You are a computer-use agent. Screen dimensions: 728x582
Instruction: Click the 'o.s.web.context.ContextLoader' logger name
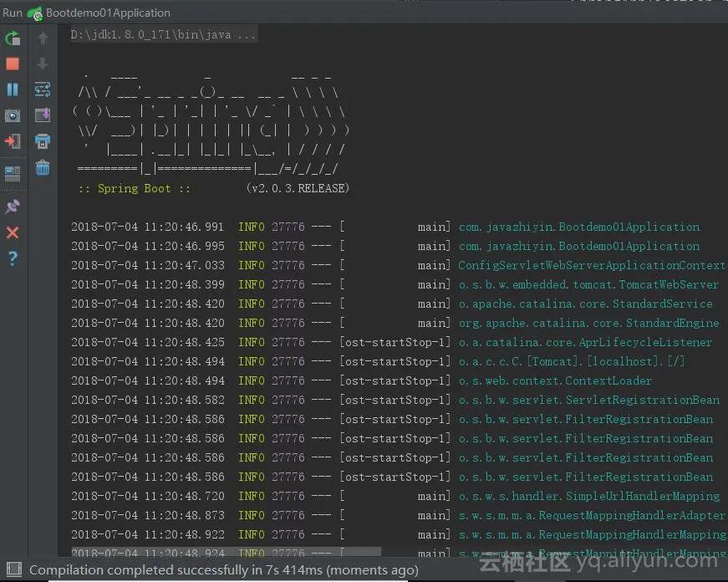point(555,380)
